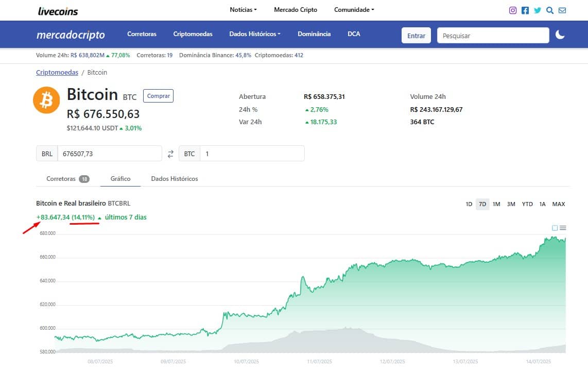Open the DCA navbar item
The height and width of the screenshot is (371, 588).
tap(354, 34)
